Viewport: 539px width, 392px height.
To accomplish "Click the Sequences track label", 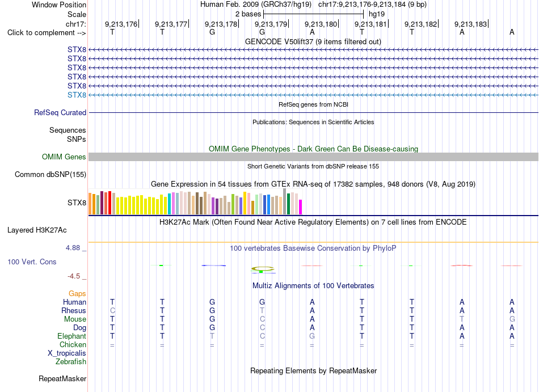I will (x=68, y=130).
